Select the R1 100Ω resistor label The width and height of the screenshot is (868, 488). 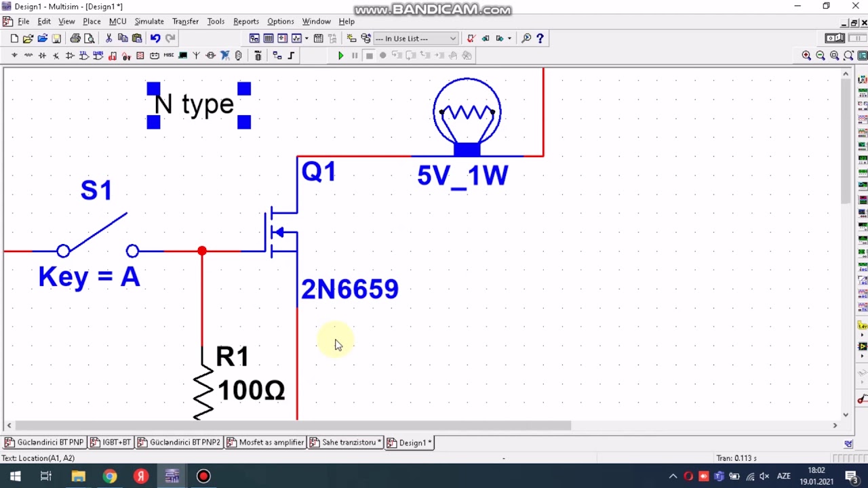250,374
